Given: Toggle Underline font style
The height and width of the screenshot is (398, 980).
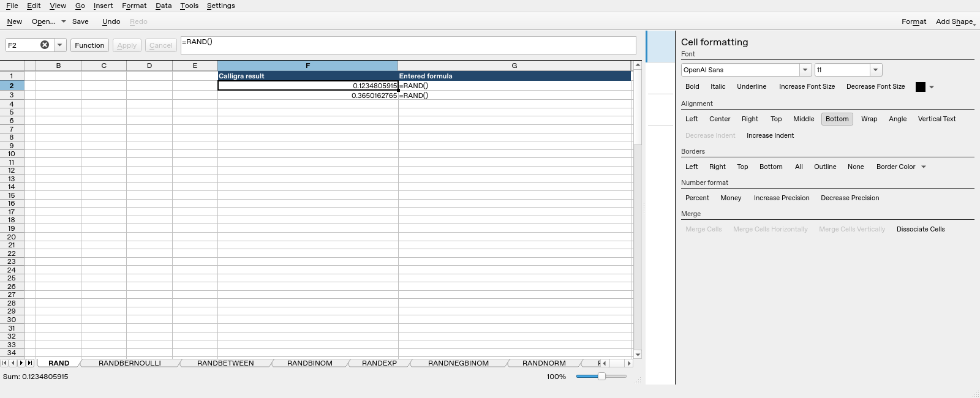Looking at the screenshot, I should tap(752, 87).
